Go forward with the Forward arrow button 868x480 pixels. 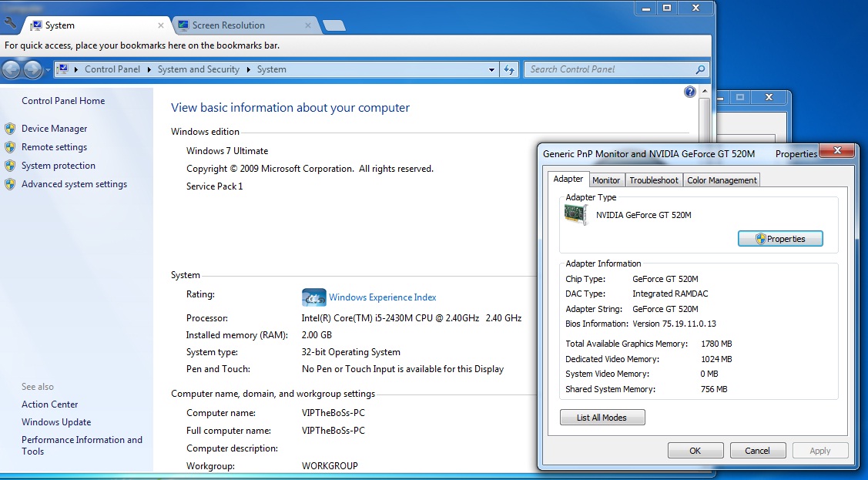click(32, 70)
